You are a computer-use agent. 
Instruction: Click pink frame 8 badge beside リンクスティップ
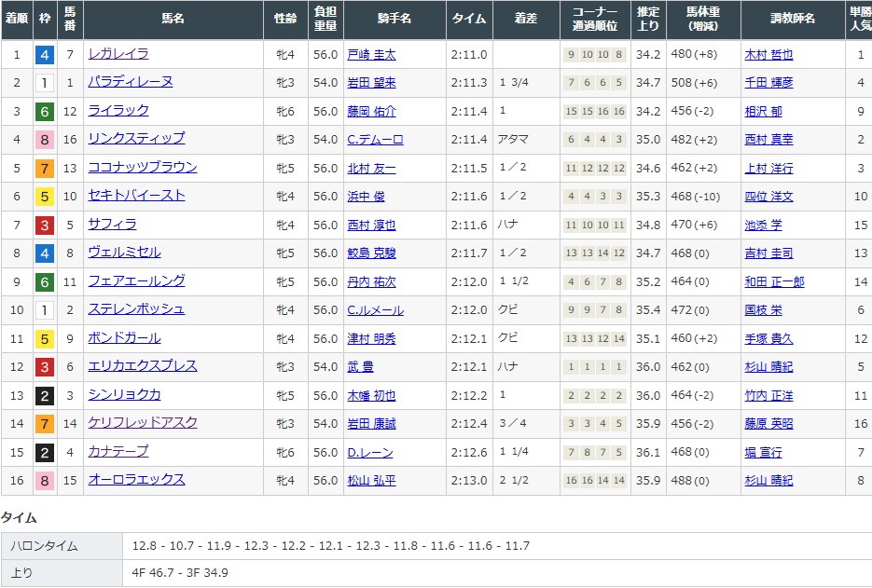tap(44, 140)
